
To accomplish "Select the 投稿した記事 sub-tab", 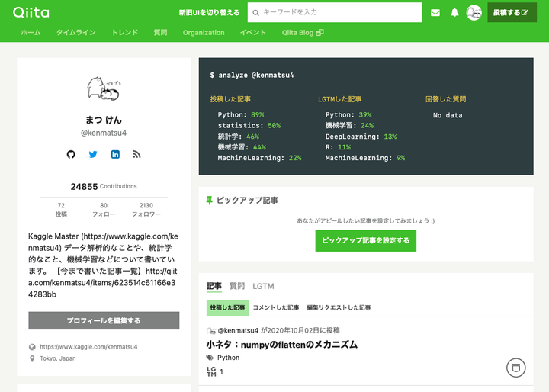I will [227, 307].
